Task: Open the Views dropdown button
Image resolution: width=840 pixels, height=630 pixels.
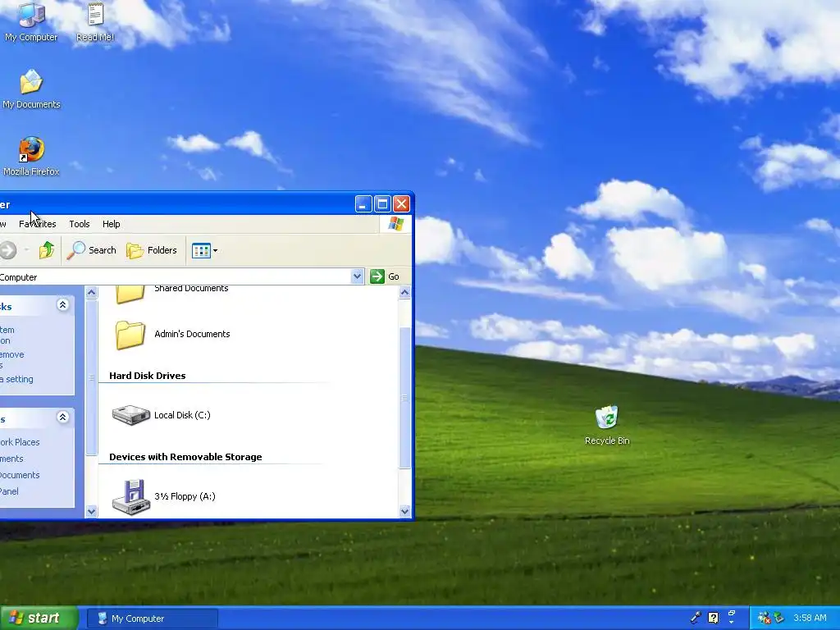Action: coord(204,250)
